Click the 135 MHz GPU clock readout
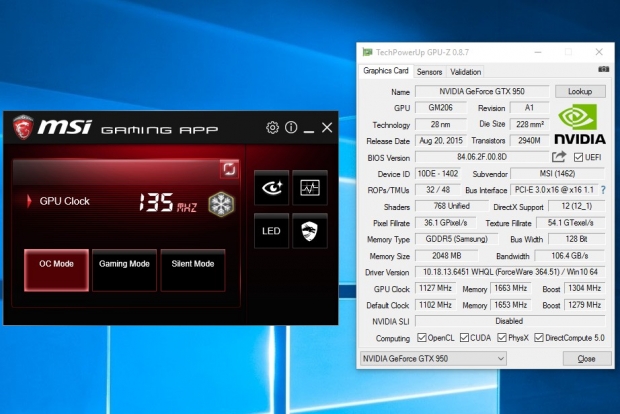The width and height of the screenshot is (620, 414). point(168,203)
